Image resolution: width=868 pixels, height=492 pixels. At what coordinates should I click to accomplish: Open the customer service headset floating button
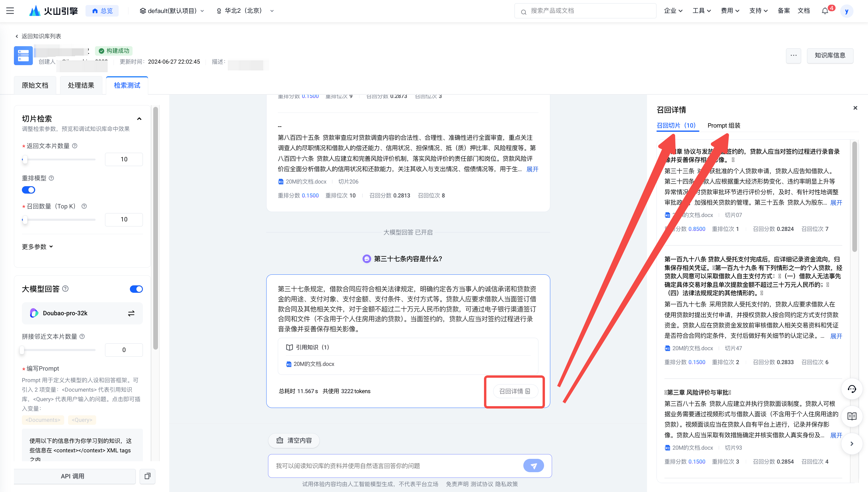[x=851, y=389]
